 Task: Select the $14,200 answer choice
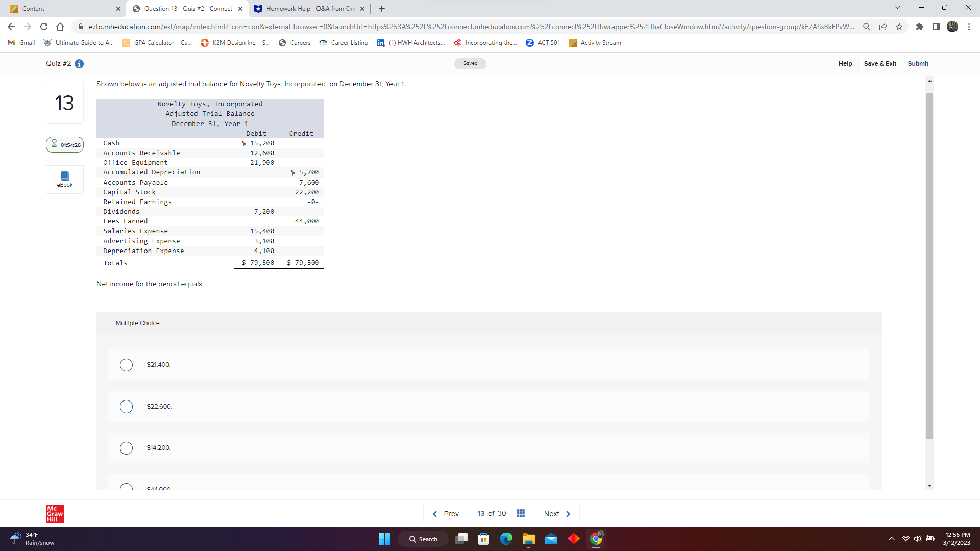[x=126, y=448]
